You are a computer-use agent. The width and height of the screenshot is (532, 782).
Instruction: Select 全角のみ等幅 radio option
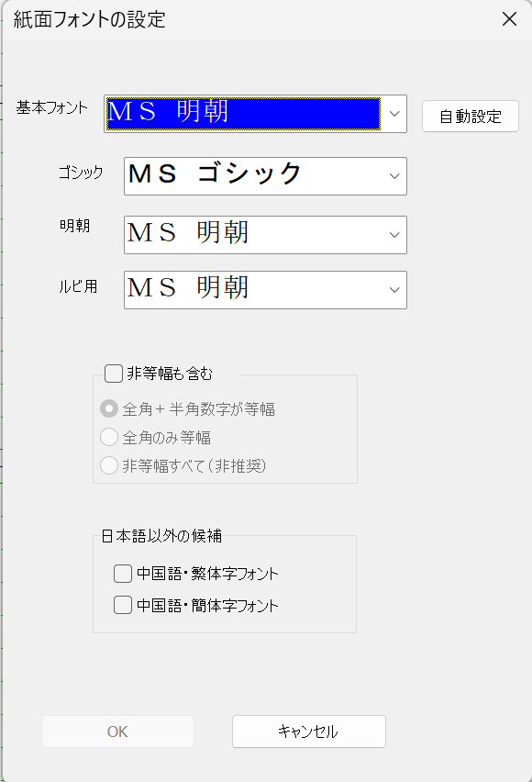(x=109, y=438)
